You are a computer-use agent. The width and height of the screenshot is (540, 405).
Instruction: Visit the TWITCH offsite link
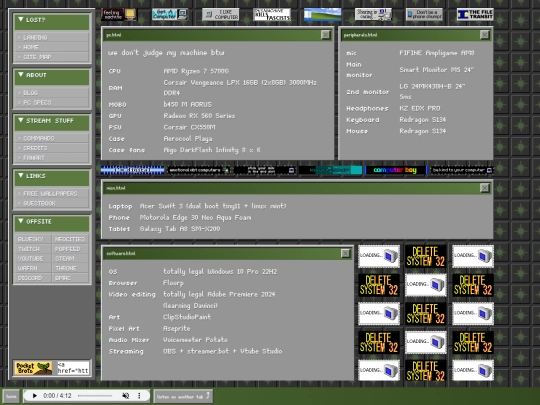(x=33, y=249)
